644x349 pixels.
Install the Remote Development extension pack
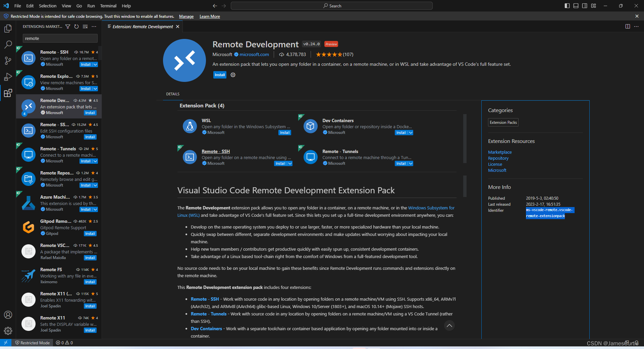coord(220,75)
